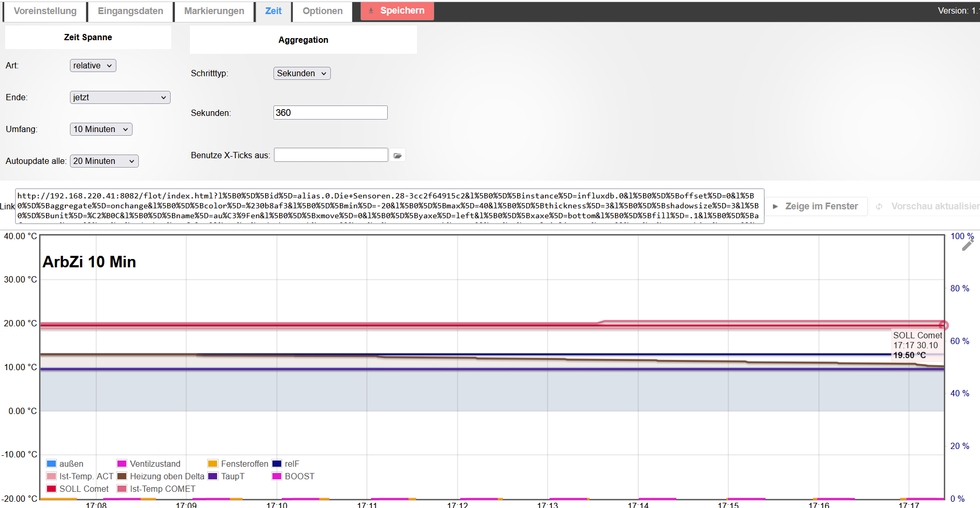
Task: Open the Art dropdown showing relative
Action: 93,66
